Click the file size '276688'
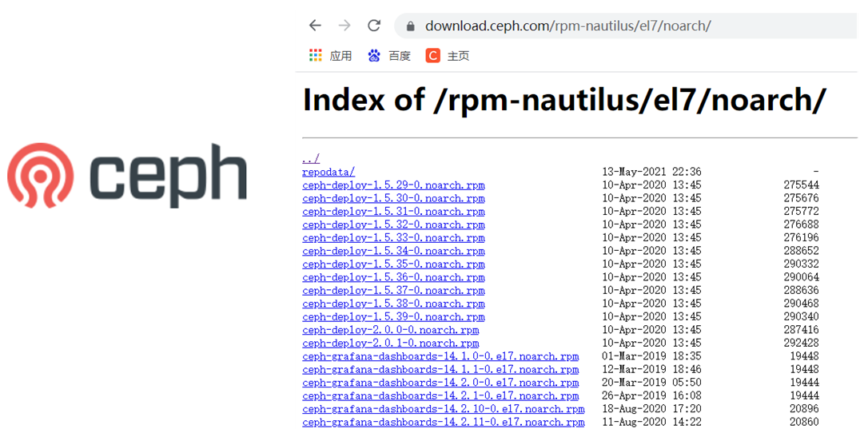Viewport: 868px width, 433px height. [x=801, y=224]
